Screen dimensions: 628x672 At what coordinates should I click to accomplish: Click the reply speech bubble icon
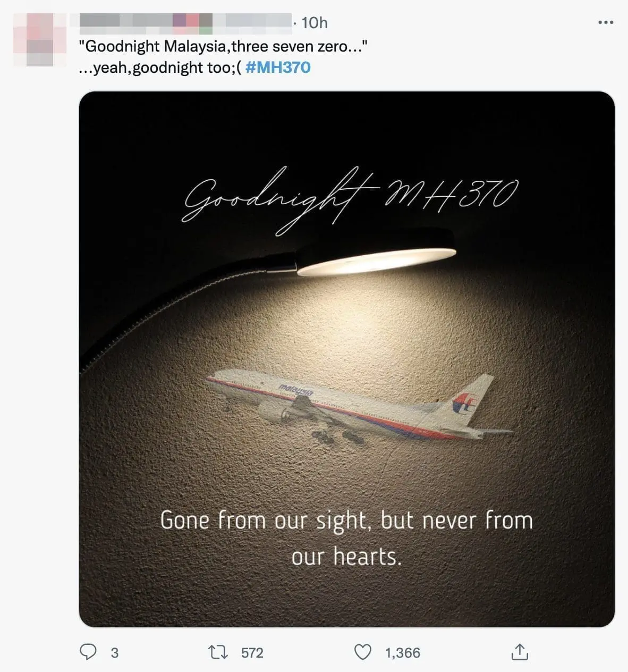tap(88, 652)
